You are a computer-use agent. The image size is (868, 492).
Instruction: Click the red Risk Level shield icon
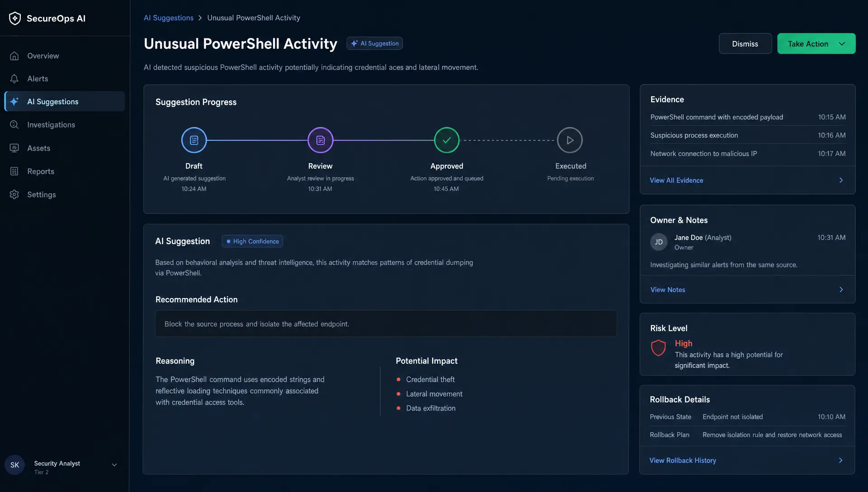(658, 348)
